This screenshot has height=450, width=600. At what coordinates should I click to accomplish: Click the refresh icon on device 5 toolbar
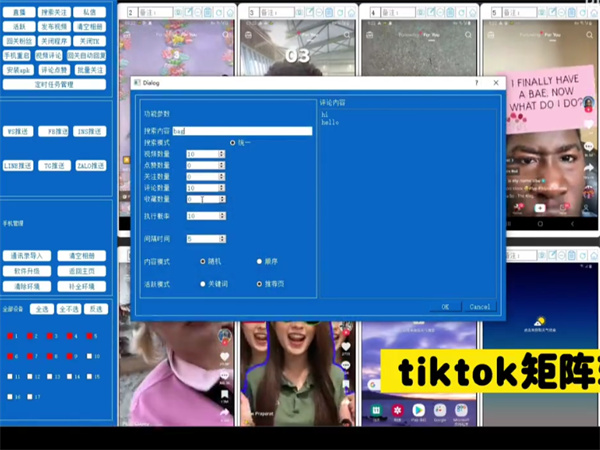583,13
